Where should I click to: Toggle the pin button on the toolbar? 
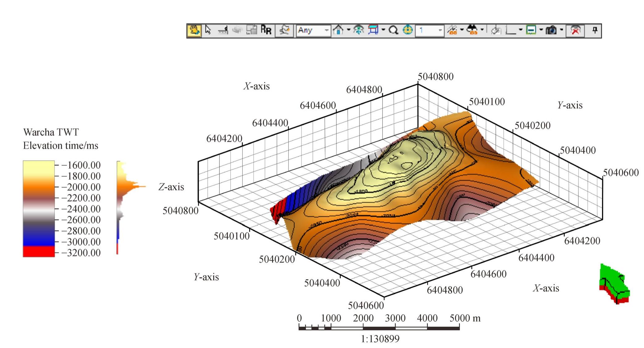(595, 30)
